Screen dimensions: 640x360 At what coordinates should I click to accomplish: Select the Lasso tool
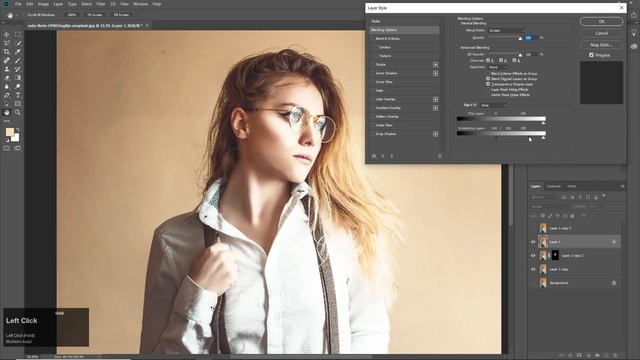[x=7, y=43]
